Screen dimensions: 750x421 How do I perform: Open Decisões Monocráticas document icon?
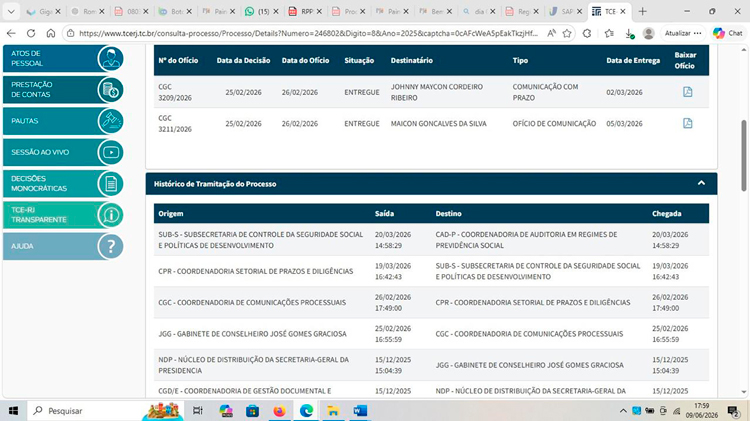(110, 184)
